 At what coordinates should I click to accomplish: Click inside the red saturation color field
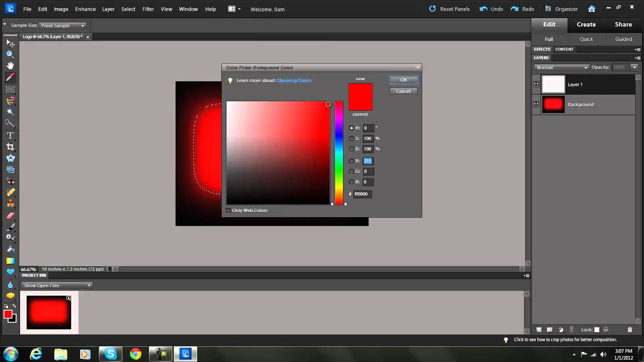[x=278, y=153]
